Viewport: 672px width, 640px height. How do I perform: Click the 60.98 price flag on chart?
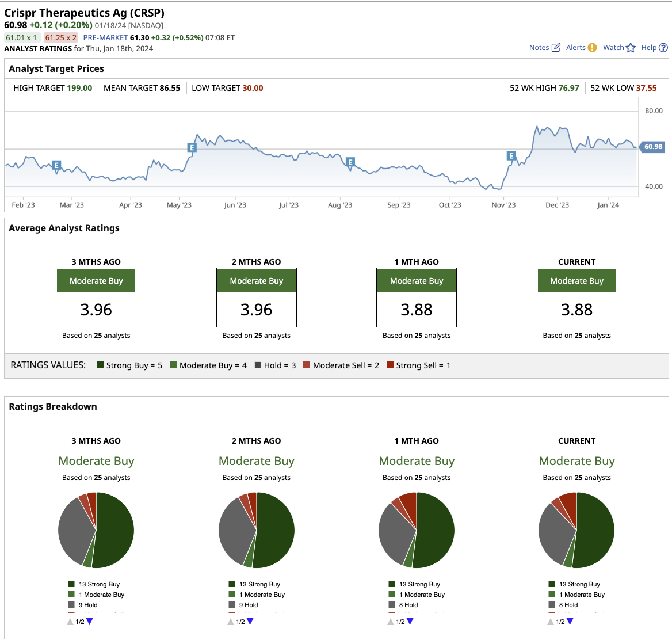click(x=651, y=147)
